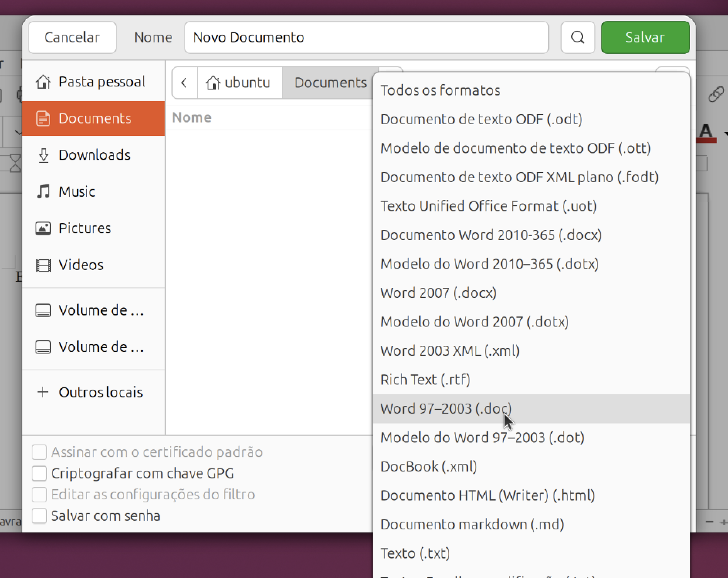Click the Nome column header
Viewport: 728px width, 578px height.
(192, 117)
